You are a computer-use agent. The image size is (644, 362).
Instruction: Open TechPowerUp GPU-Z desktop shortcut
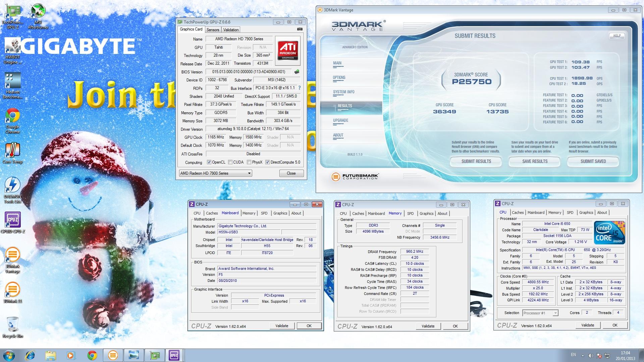[13, 16]
